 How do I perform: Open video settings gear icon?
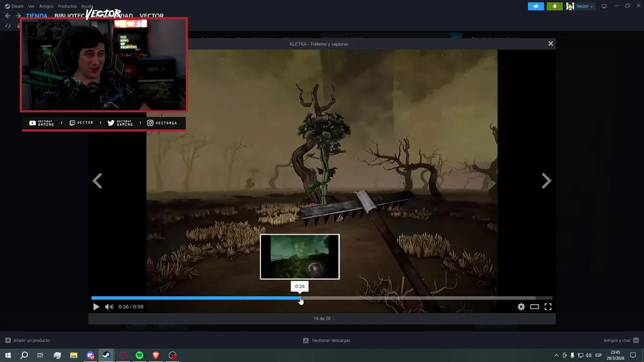click(x=521, y=307)
